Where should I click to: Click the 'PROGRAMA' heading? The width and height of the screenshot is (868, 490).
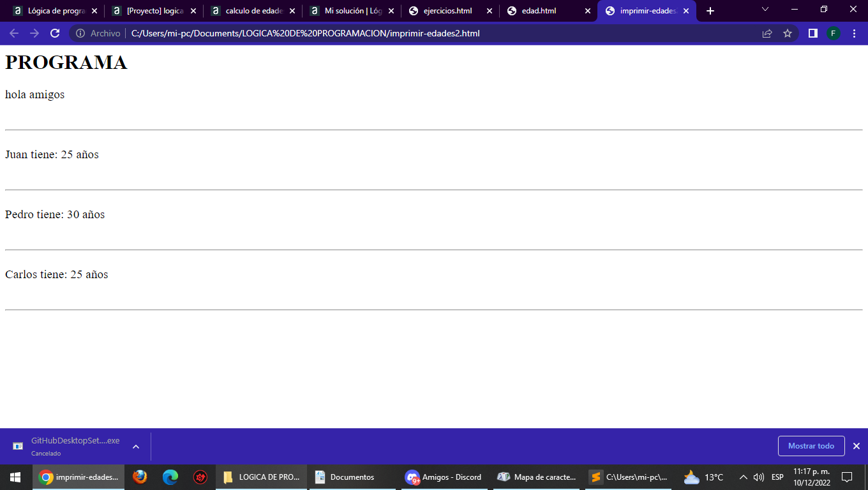(x=66, y=63)
